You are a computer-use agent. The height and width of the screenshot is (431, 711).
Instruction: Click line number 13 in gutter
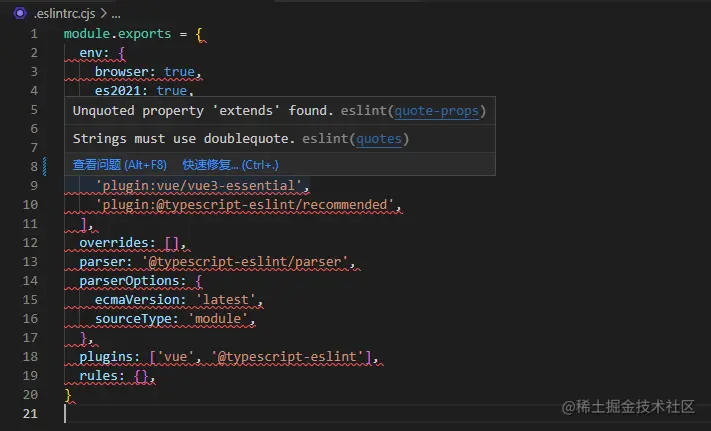[30, 262]
